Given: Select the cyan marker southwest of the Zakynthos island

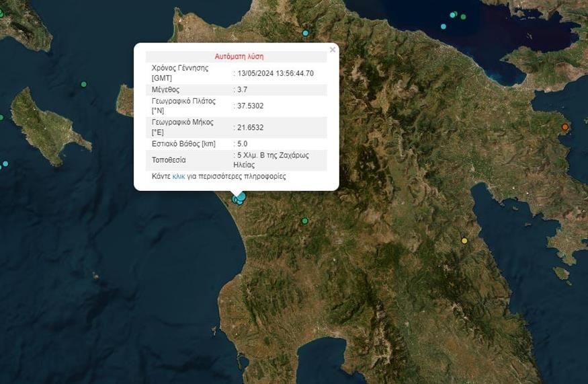Looking at the screenshot, I should click(x=5, y=163).
